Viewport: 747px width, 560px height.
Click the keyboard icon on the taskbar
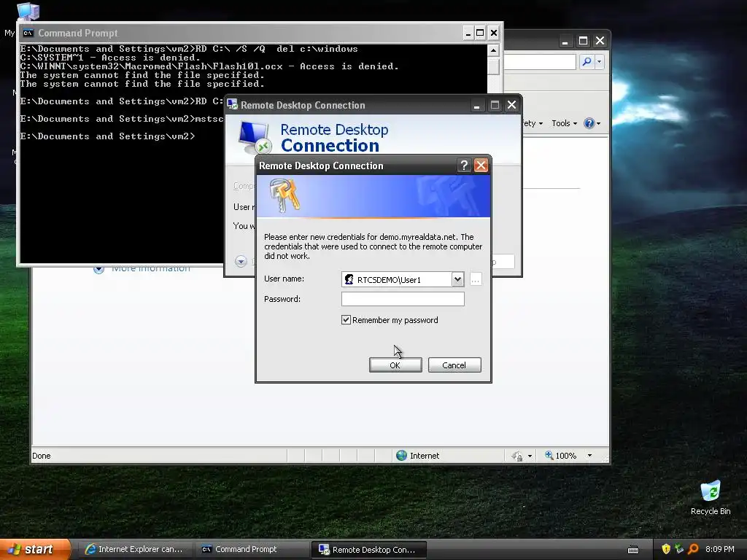tap(633, 550)
